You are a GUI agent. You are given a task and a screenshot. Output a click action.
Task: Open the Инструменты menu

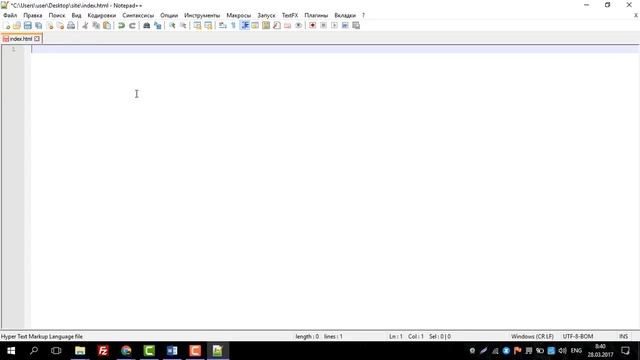[202, 15]
